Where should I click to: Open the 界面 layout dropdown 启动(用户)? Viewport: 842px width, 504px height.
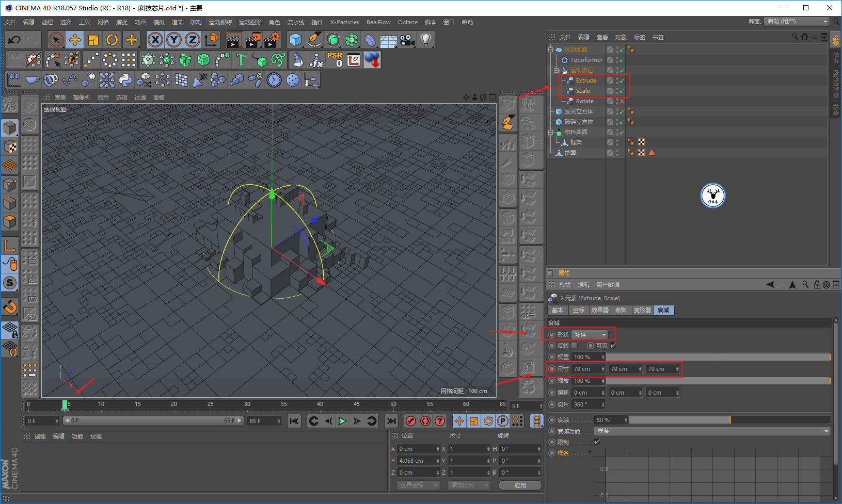797,21
